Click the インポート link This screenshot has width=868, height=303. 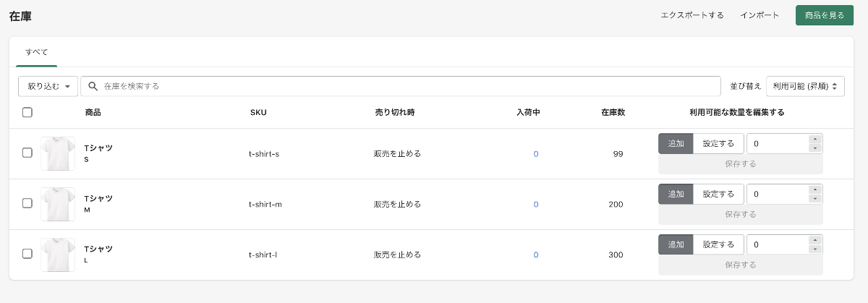point(759,15)
